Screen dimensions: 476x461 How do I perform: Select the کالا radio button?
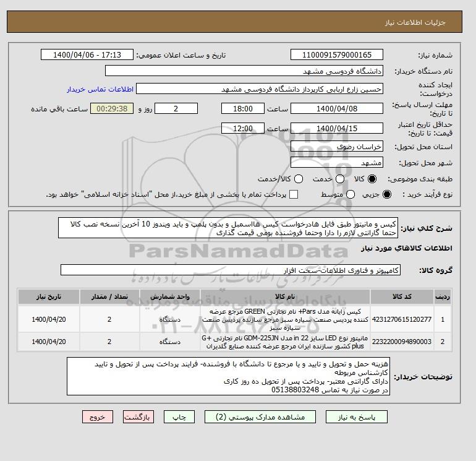coord(372,179)
